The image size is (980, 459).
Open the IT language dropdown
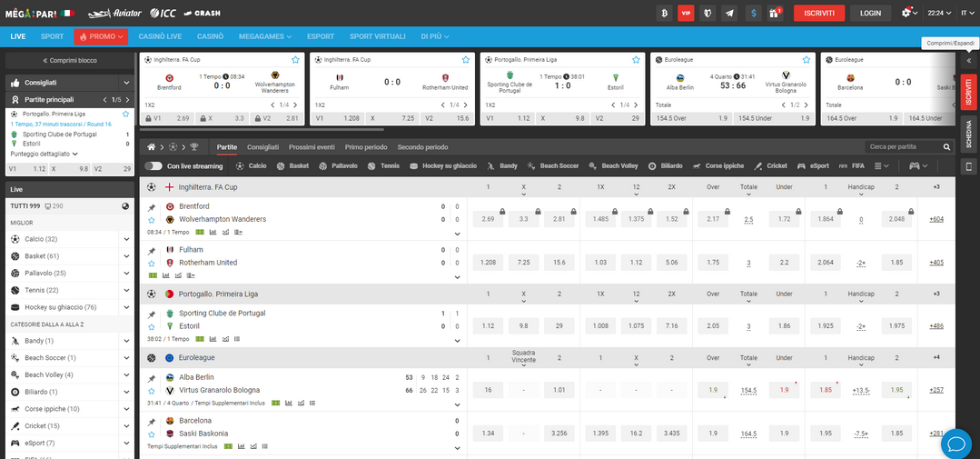tap(967, 13)
